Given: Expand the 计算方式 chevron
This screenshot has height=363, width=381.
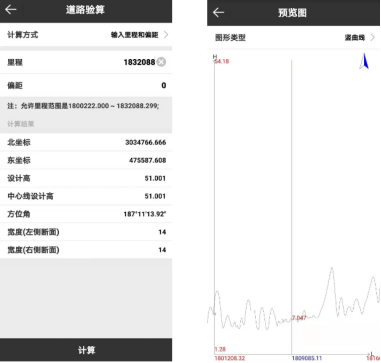Looking at the screenshot, I should click(166, 35).
